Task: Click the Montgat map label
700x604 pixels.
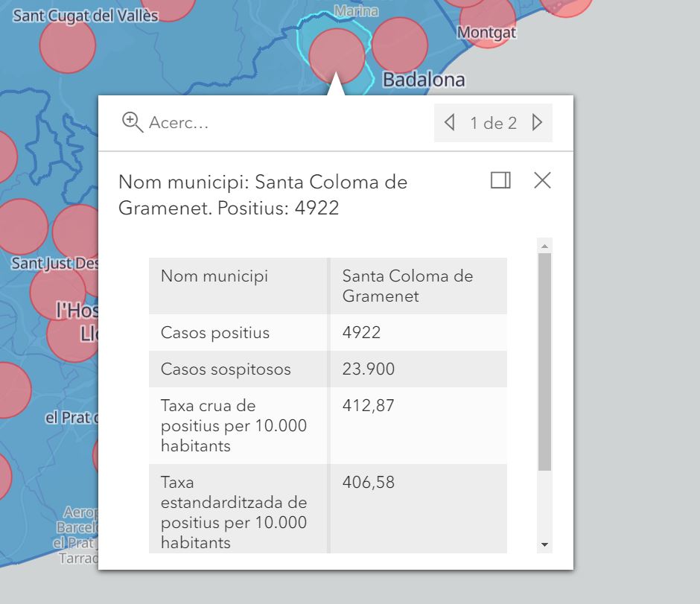Action: tap(486, 33)
